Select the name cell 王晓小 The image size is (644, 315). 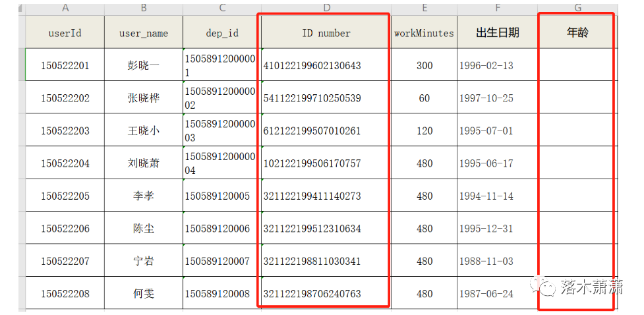coord(144,130)
